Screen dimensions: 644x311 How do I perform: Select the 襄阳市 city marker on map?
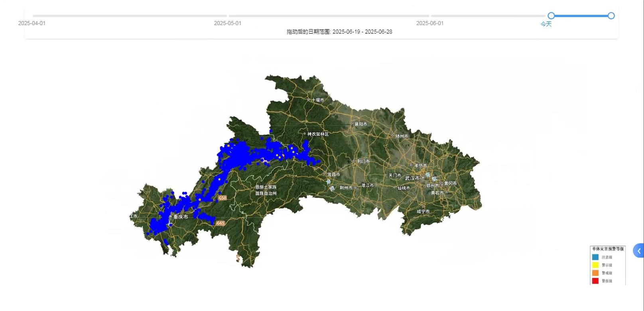pos(352,124)
